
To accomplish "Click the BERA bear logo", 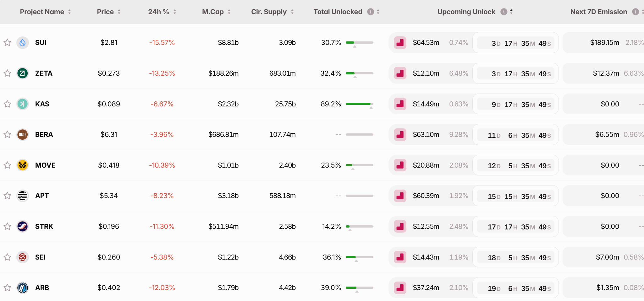I will click(x=23, y=134).
